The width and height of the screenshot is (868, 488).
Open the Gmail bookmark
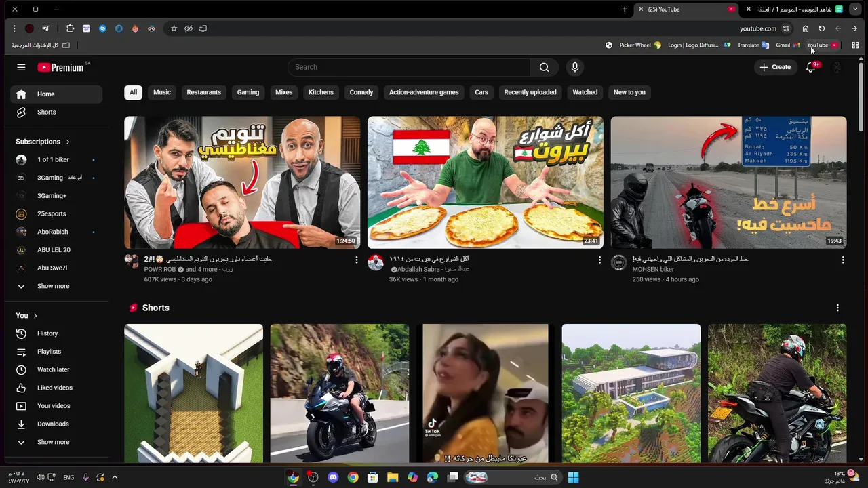(787, 45)
